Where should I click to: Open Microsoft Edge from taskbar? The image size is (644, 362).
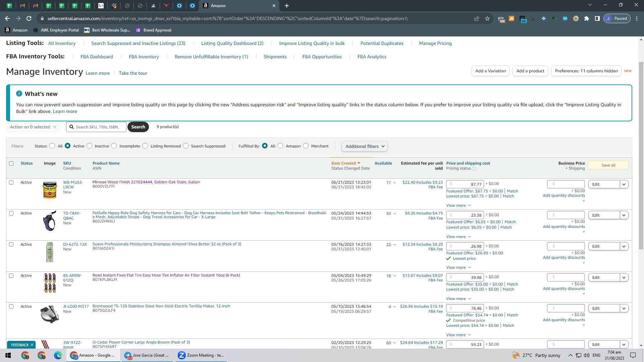[58, 355]
